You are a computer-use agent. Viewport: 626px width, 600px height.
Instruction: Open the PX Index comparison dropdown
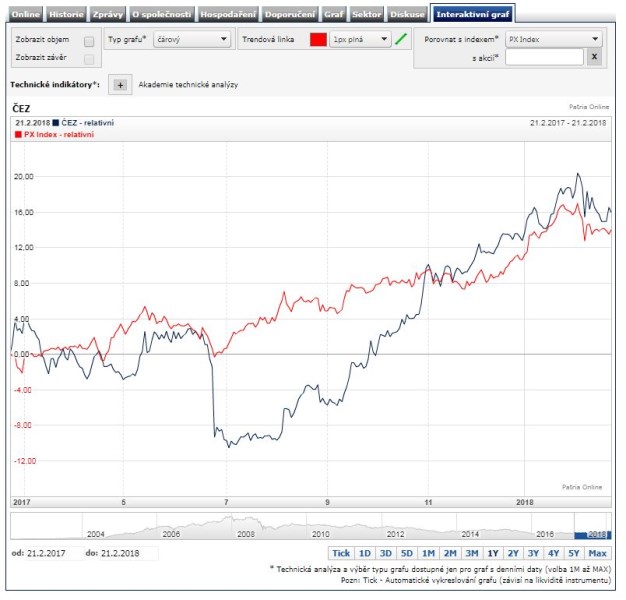553,39
